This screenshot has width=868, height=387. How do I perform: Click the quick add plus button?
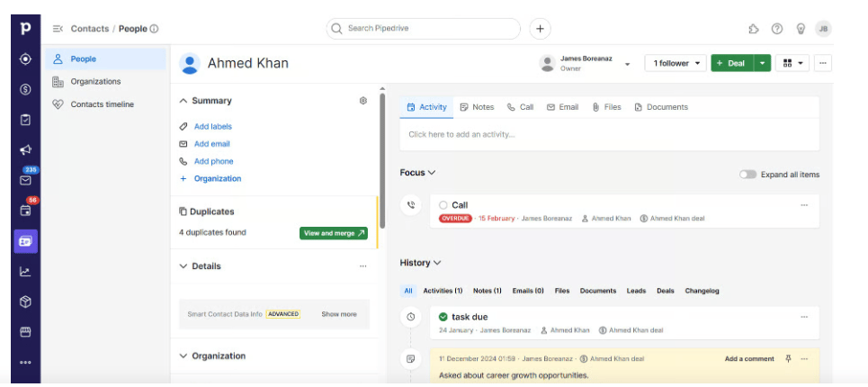[x=541, y=29]
